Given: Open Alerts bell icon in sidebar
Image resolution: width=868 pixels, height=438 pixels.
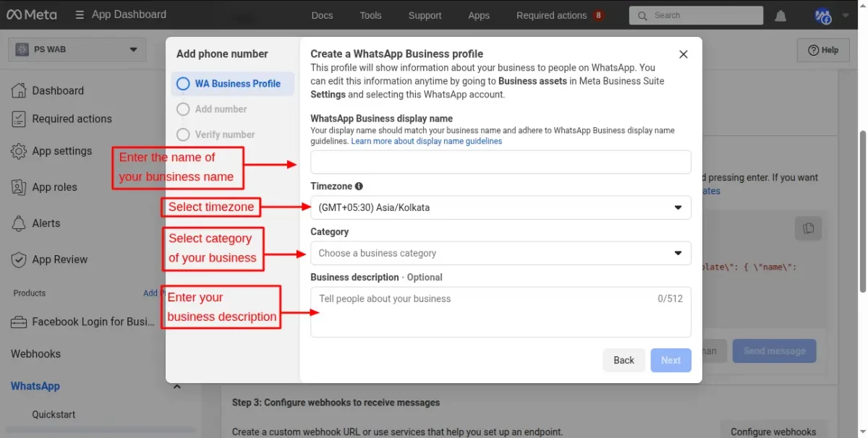Looking at the screenshot, I should (19, 223).
